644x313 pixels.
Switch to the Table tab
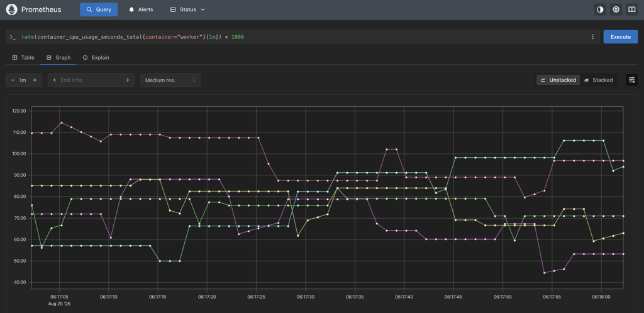23,58
